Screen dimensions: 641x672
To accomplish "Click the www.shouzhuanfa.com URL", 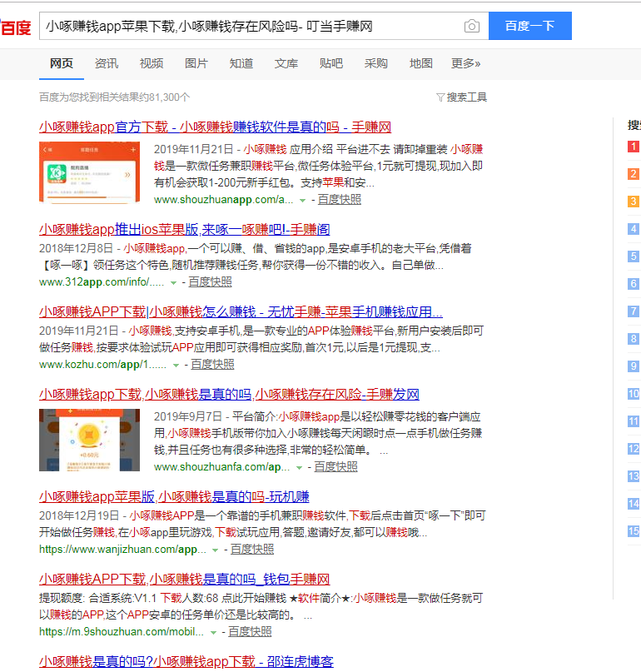I will (222, 466).
